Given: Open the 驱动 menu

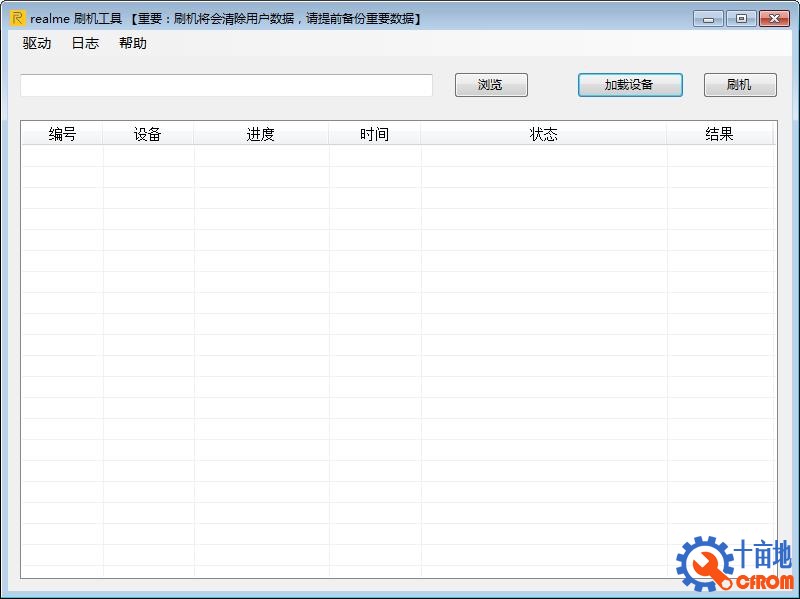Looking at the screenshot, I should [35, 43].
